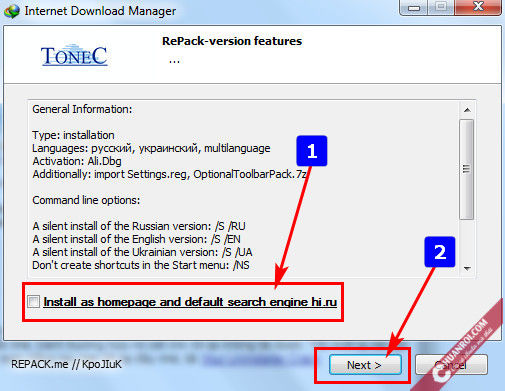Viewport: 505px width, 391px height.
Task: Click the 'Additionally: import Settings.reg' line
Action: pyautogui.click(x=169, y=174)
